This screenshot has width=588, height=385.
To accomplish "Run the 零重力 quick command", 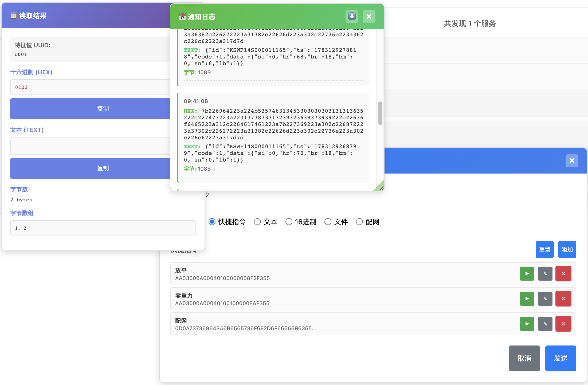I will click(527, 299).
